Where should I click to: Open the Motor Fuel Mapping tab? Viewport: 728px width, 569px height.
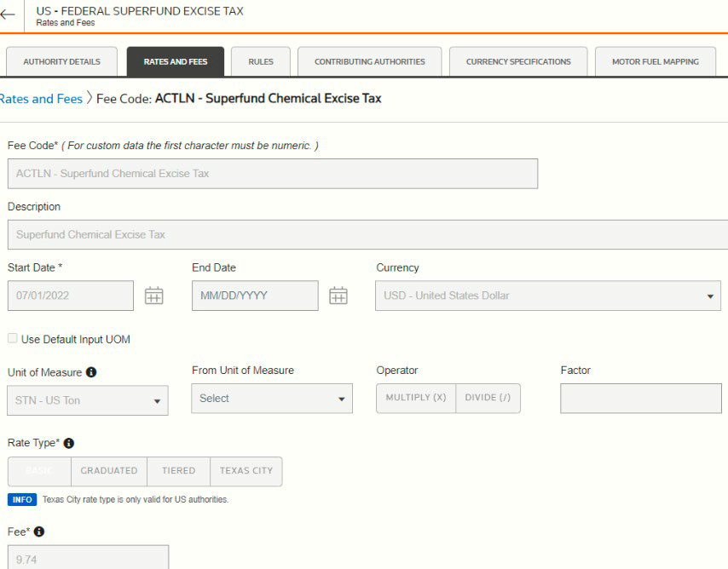[x=655, y=62]
